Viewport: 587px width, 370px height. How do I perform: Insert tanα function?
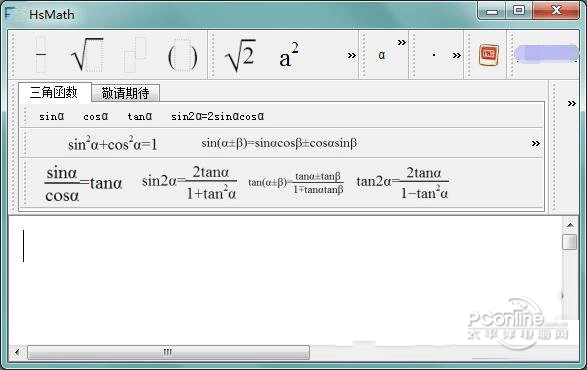[x=140, y=116]
